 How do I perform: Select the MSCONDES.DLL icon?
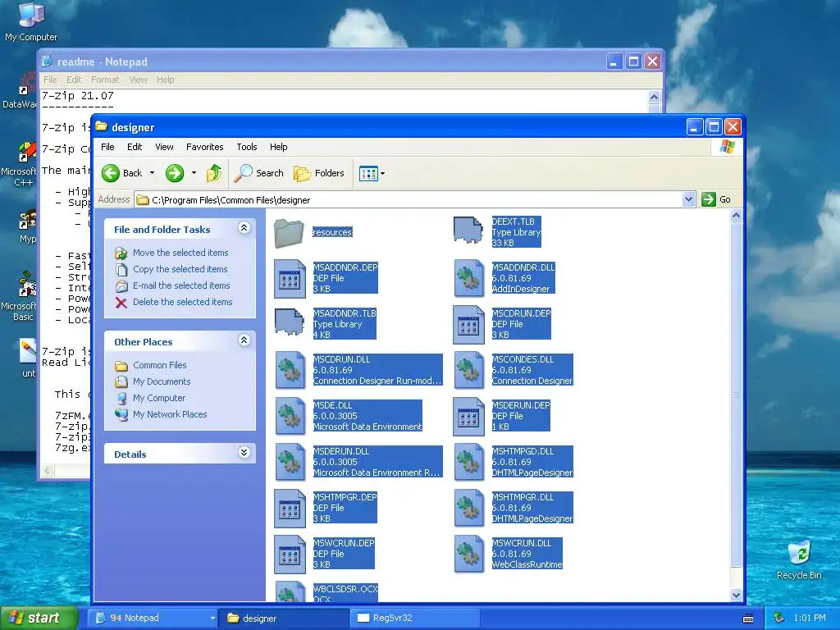(x=468, y=370)
